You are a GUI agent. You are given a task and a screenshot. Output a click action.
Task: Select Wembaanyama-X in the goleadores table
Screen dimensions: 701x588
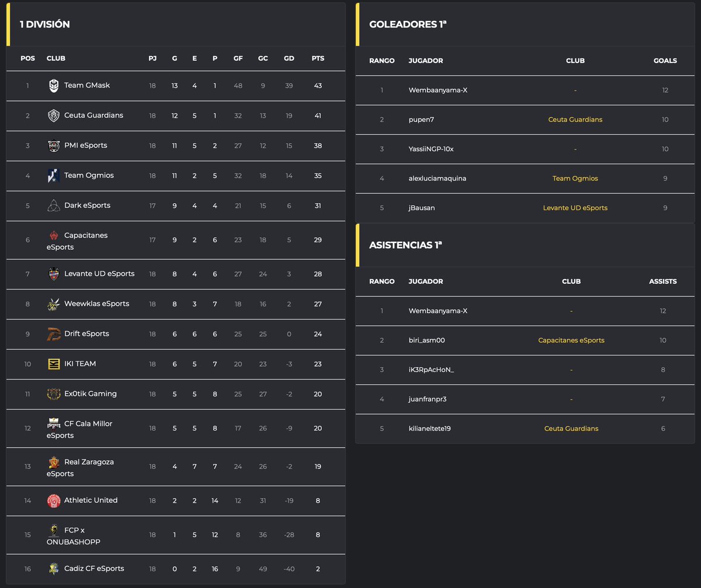pos(438,91)
